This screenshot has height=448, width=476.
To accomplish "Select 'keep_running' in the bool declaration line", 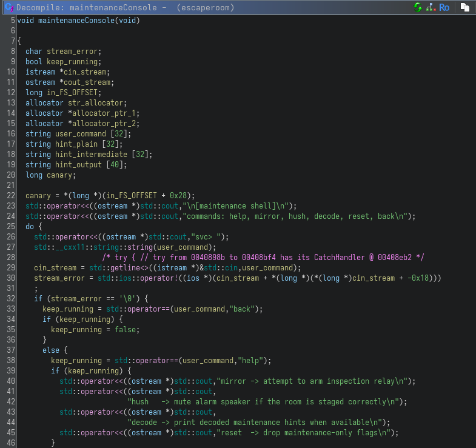I will point(72,62).
